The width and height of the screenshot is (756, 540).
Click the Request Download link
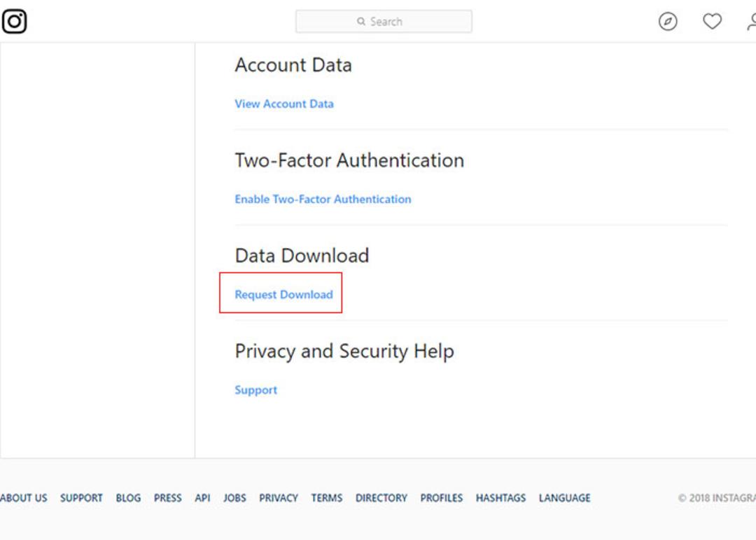(x=284, y=294)
